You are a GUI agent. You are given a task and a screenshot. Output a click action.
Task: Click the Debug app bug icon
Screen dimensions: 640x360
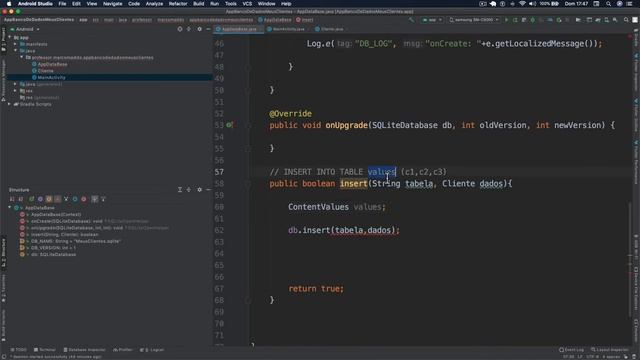(532, 20)
